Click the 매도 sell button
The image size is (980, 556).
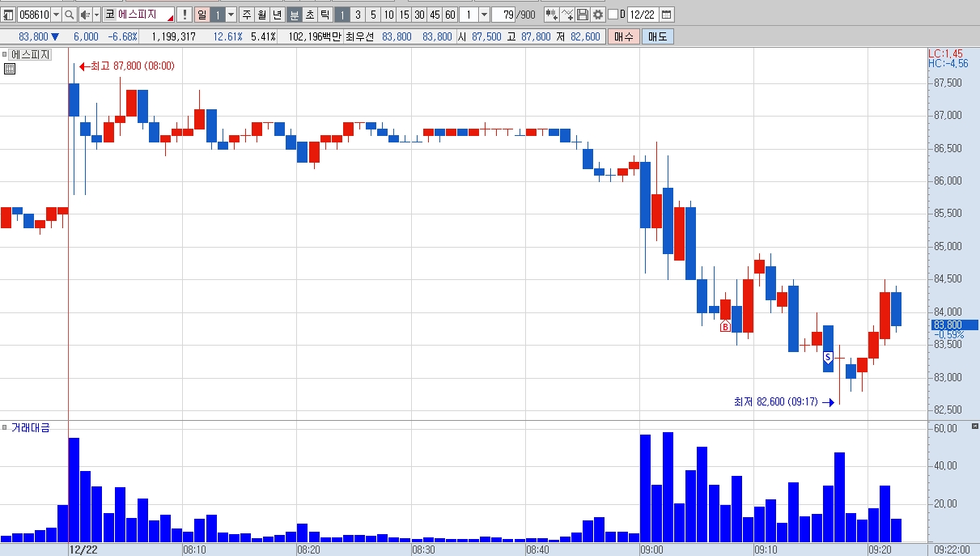pyautogui.click(x=656, y=36)
